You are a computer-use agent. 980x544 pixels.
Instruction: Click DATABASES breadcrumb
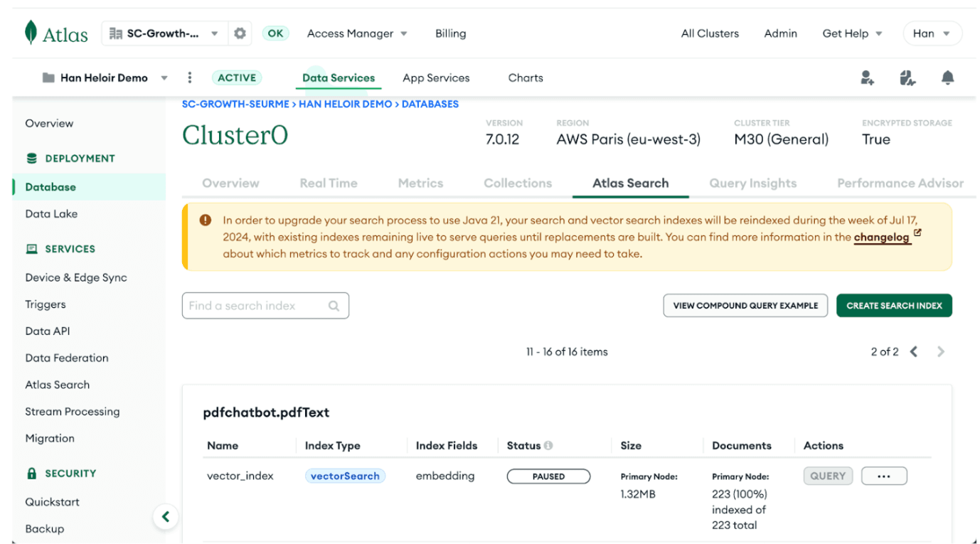point(430,104)
